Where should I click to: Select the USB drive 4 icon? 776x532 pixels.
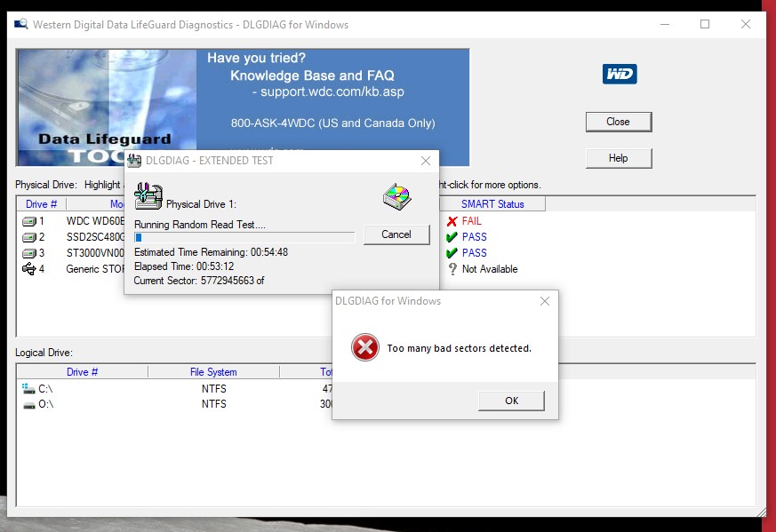[29, 269]
